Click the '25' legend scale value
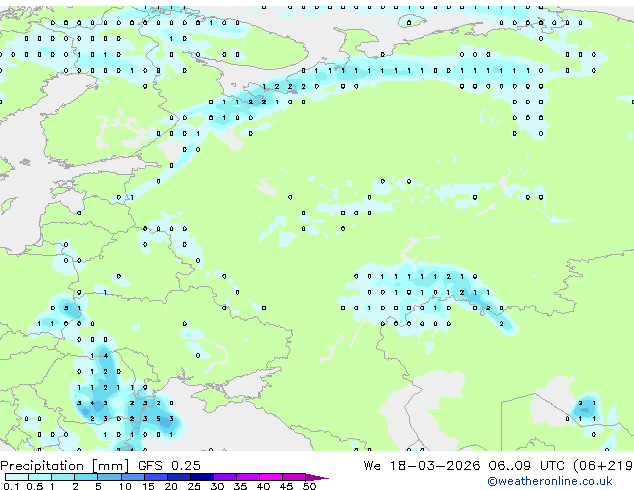 (194, 486)
